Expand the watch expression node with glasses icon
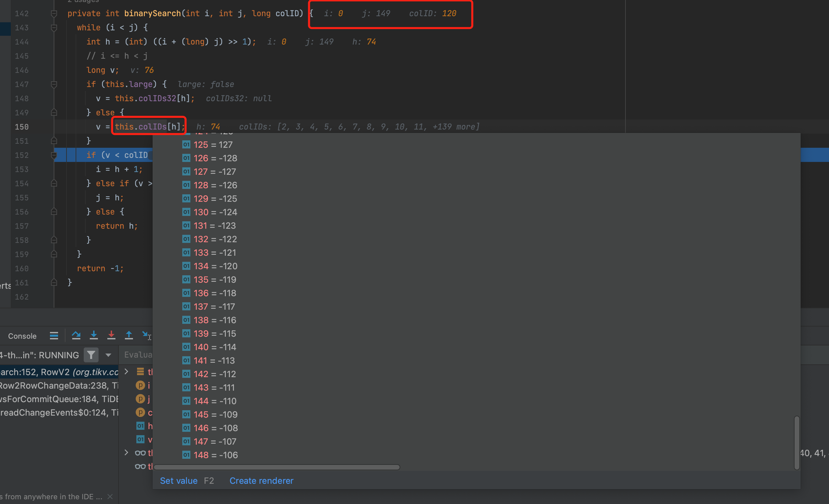The height and width of the screenshot is (504, 829). [x=127, y=452]
